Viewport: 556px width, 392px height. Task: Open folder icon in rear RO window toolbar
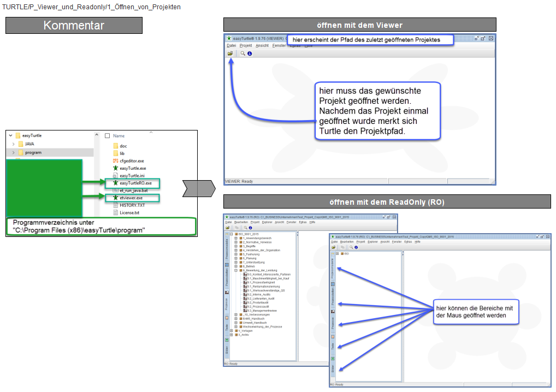(x=228, y=228)
